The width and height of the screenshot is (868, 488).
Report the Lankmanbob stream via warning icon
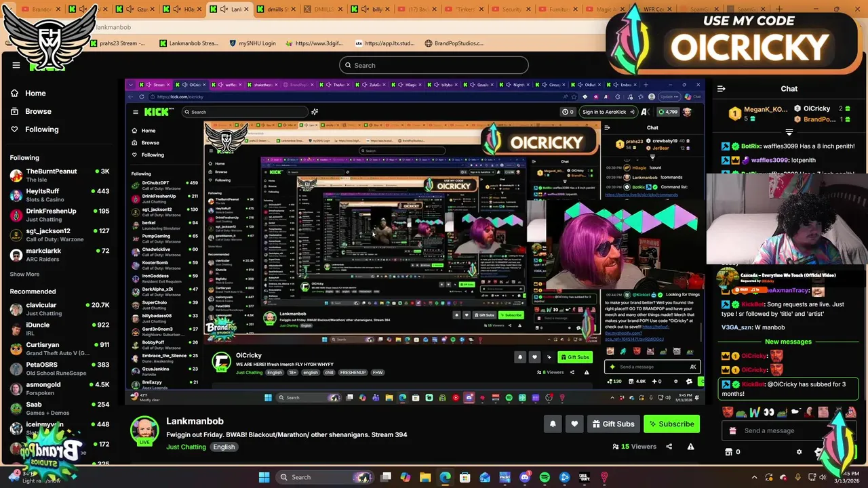click(x=690, y=447)
